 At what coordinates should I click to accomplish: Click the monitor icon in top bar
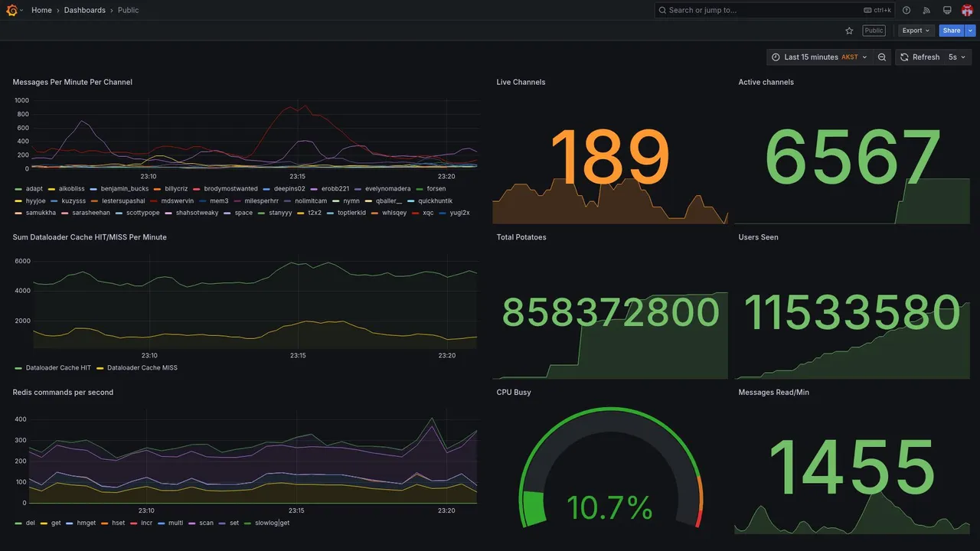click(947, 10)
